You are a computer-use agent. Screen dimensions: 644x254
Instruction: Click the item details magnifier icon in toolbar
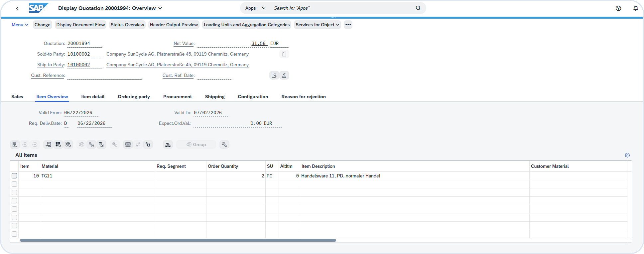(x=15, y=144)
